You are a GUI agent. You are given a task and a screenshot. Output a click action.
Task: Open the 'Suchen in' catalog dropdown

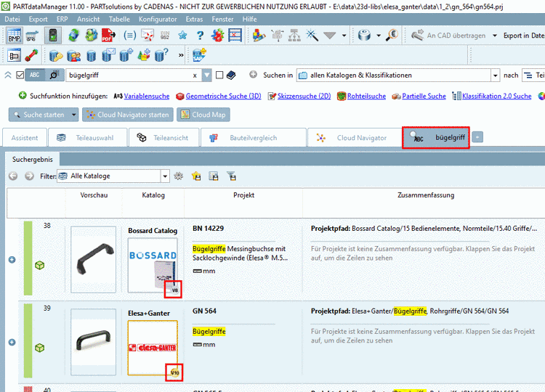496,75
